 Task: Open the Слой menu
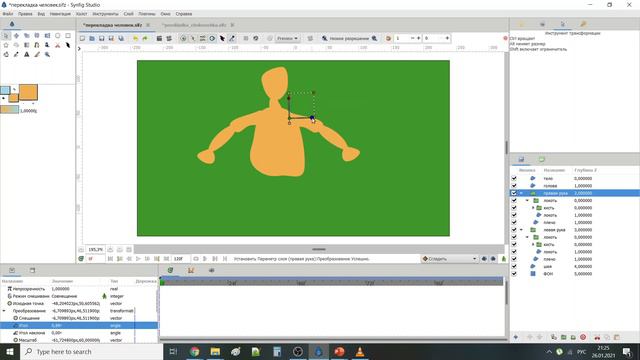click(129, 14)
